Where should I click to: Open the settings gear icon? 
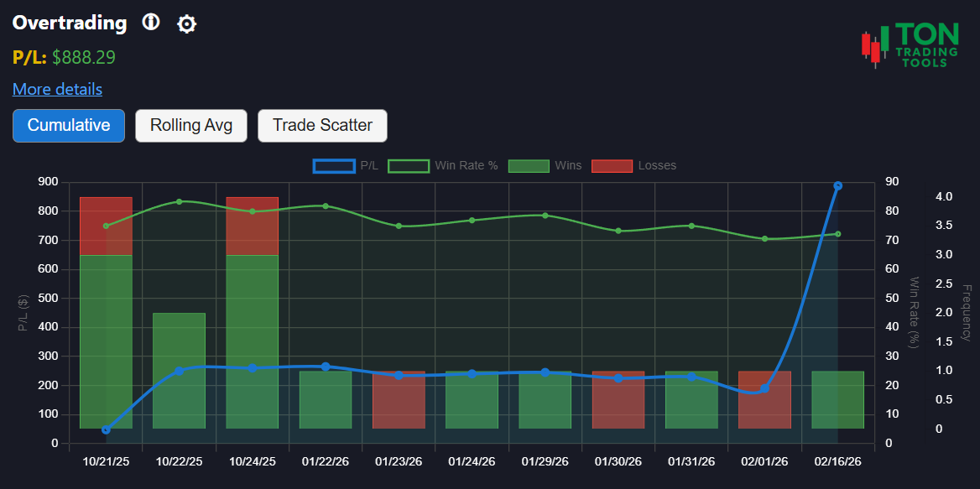pyautogui.click(x=186, y=23)
